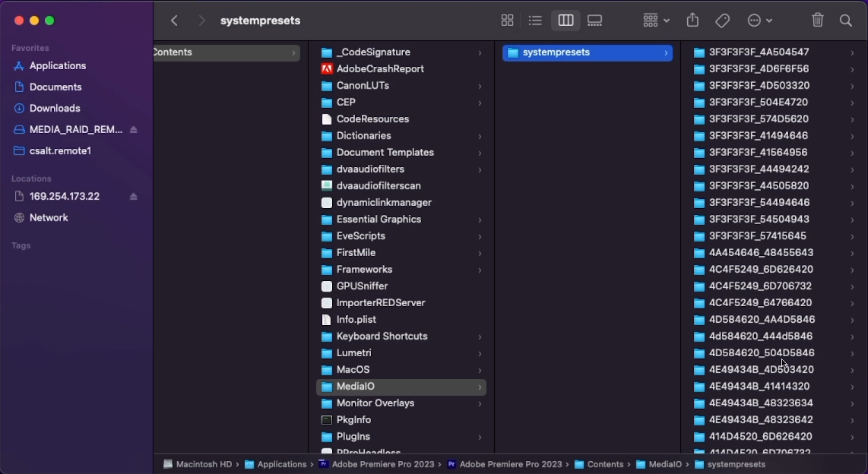
Task: Click the trash Delete icon
Action: click(818, 21)
